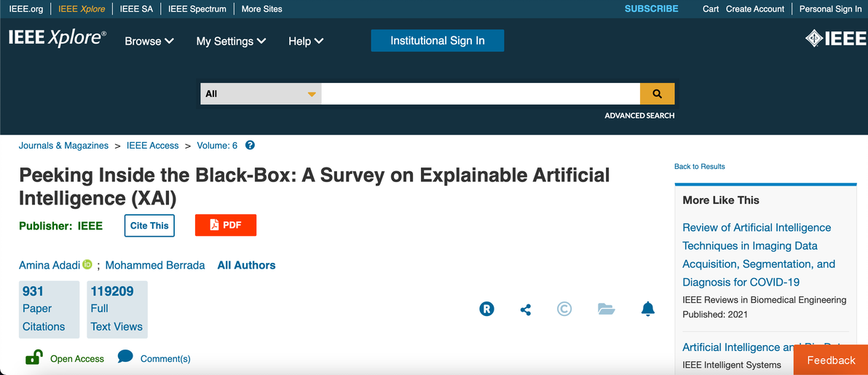868x375 pixels.
Task: Save to folder using folder icon
Action: tap(607, 309)
